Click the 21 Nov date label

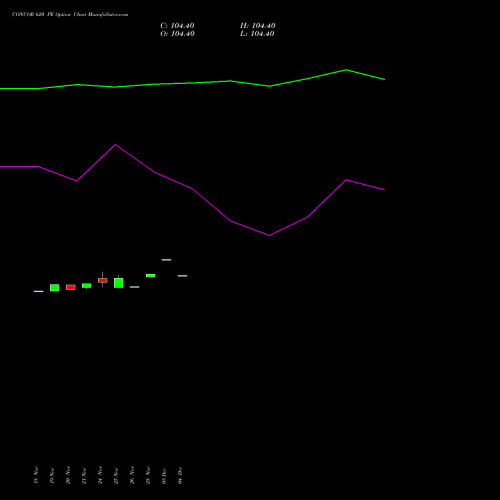coord(84,475)
